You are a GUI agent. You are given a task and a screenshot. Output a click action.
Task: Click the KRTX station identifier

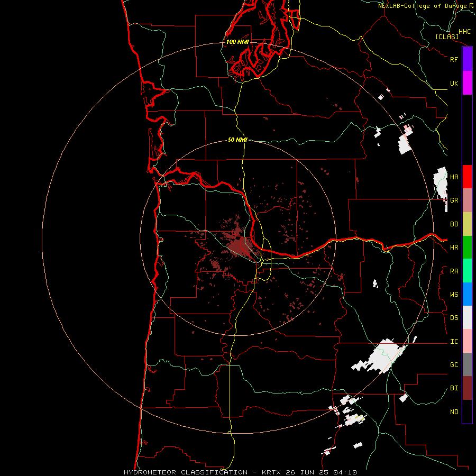click(271, 472)
